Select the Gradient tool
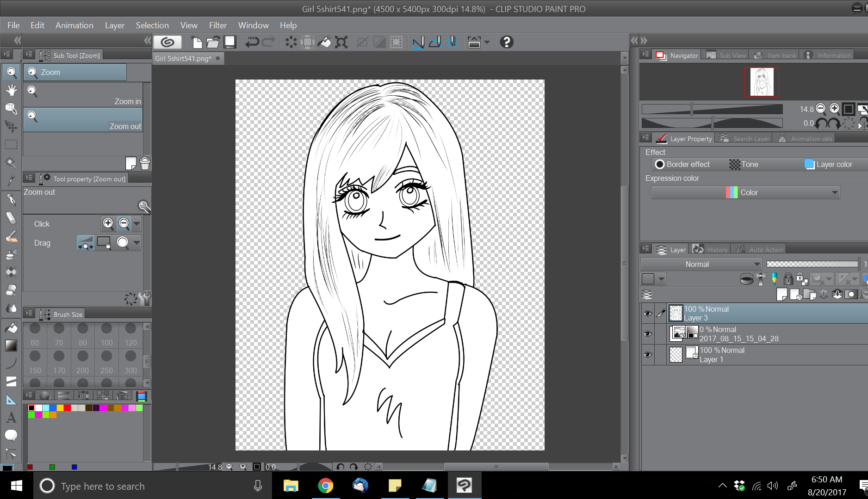The image size is (868, 499). pyautogui.click(x=11, y=345)
